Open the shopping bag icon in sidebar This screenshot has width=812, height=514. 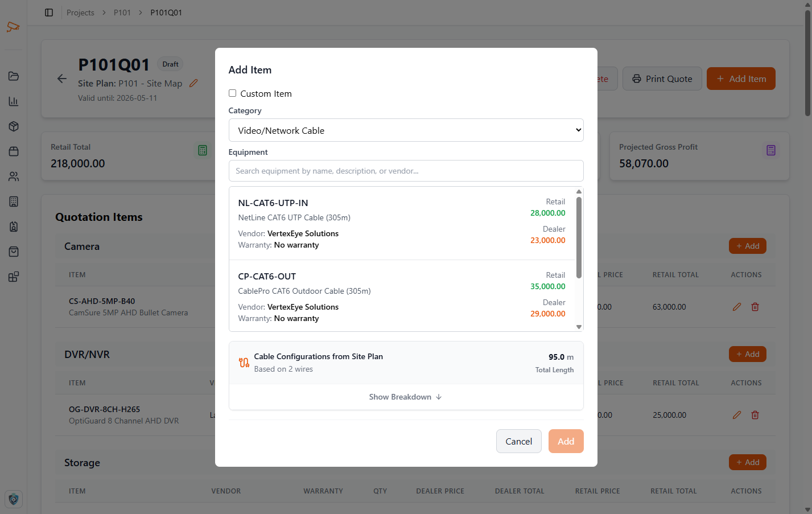click(x=14, y=252)
